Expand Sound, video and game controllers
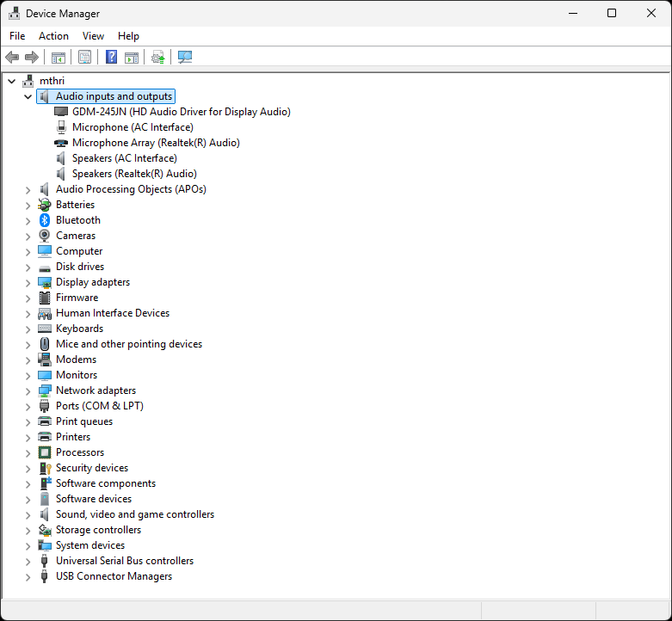 (x=28, y=515)
